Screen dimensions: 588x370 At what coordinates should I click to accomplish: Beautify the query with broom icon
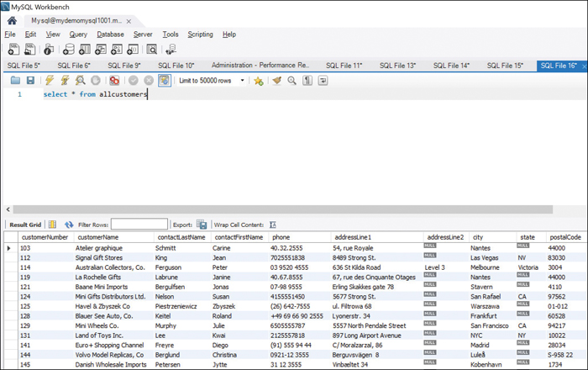(276, 80)
